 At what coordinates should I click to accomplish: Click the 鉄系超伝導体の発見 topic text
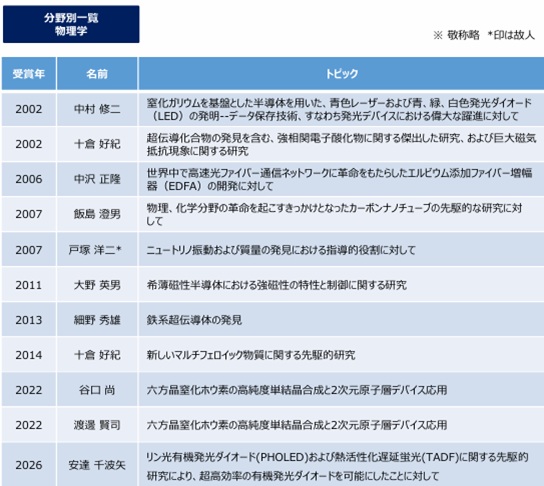(x=194, y=320)
